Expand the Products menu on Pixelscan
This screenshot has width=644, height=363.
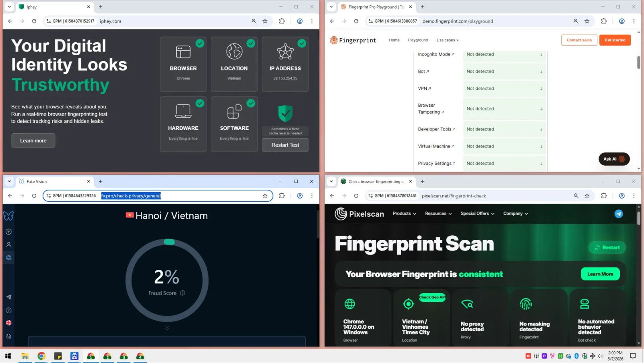404,214
